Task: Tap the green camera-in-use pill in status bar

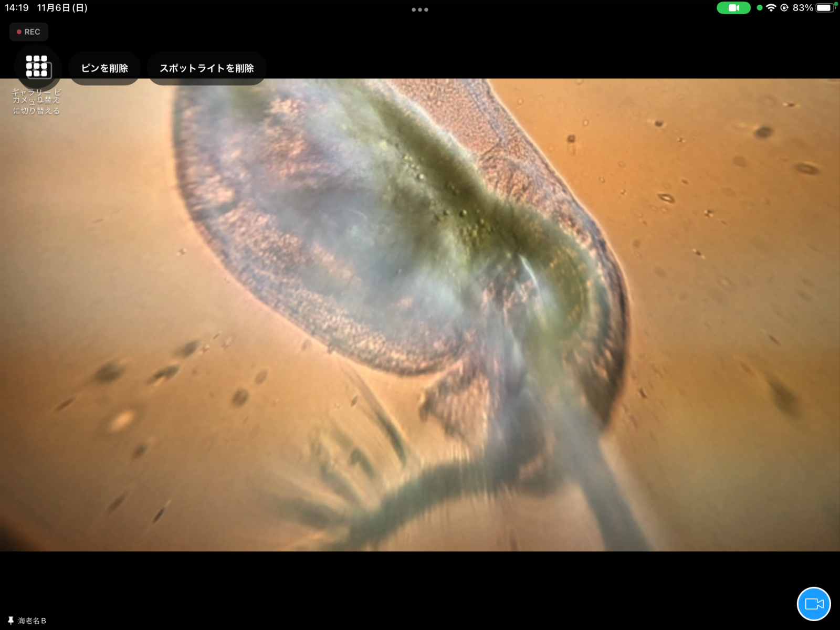Action: [x=733, y=8]
